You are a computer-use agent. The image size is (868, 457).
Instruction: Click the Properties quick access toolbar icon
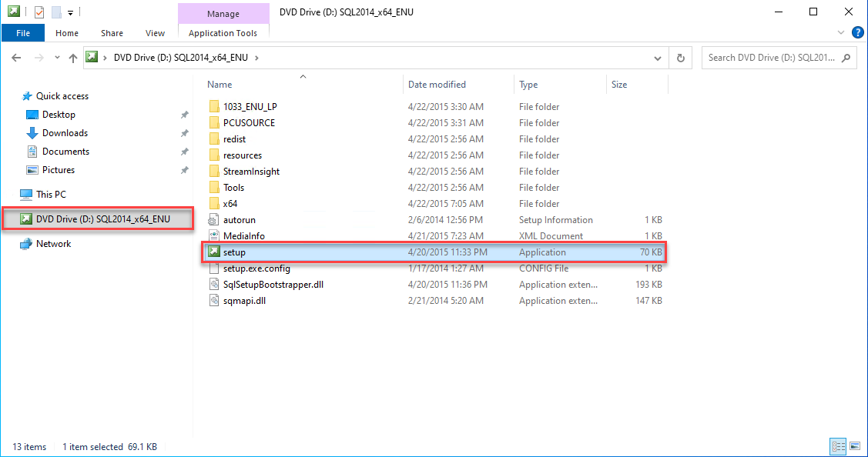tap(39, 12)
